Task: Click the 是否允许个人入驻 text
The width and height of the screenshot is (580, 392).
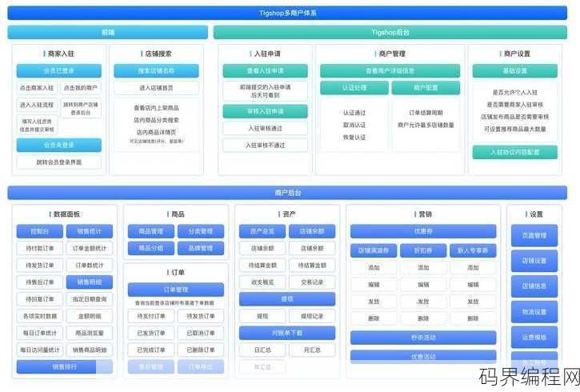Action: coord(515,93)
